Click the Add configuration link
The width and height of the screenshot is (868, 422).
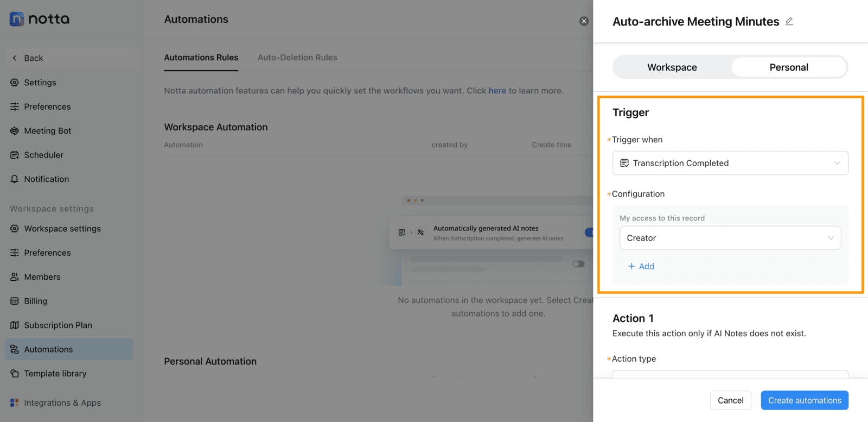point(641,266)
